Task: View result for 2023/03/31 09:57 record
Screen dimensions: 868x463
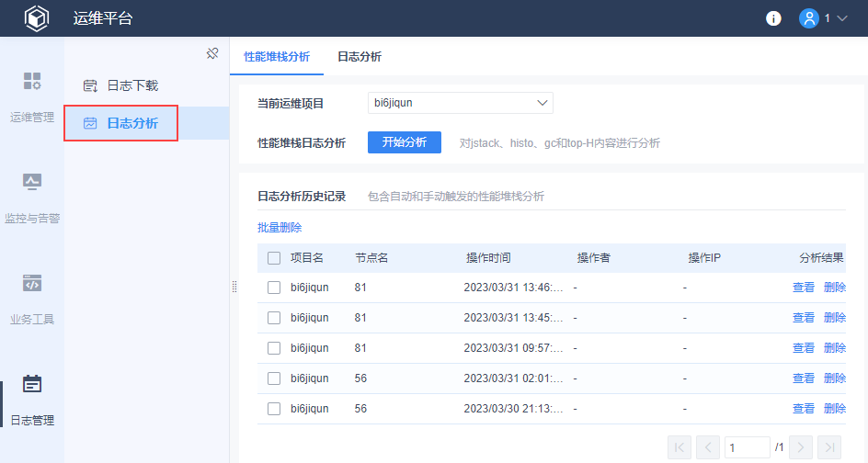Action: coord(804,348)
